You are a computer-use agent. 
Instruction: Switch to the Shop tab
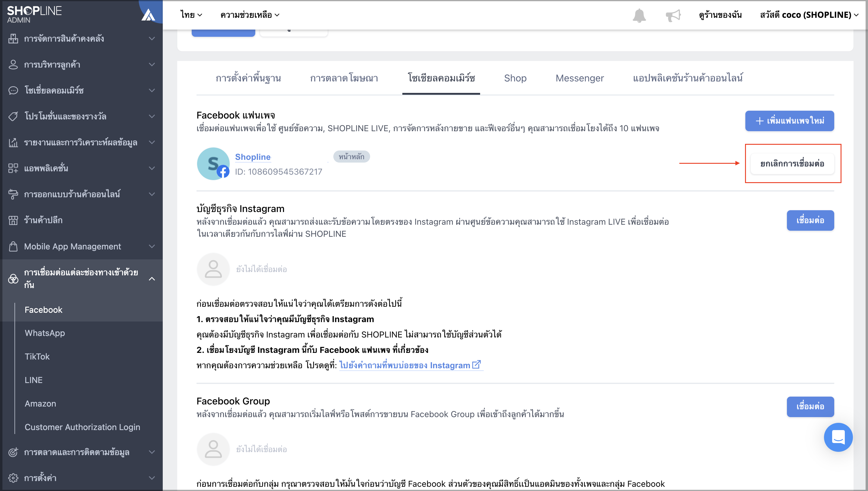pos(515,78)
